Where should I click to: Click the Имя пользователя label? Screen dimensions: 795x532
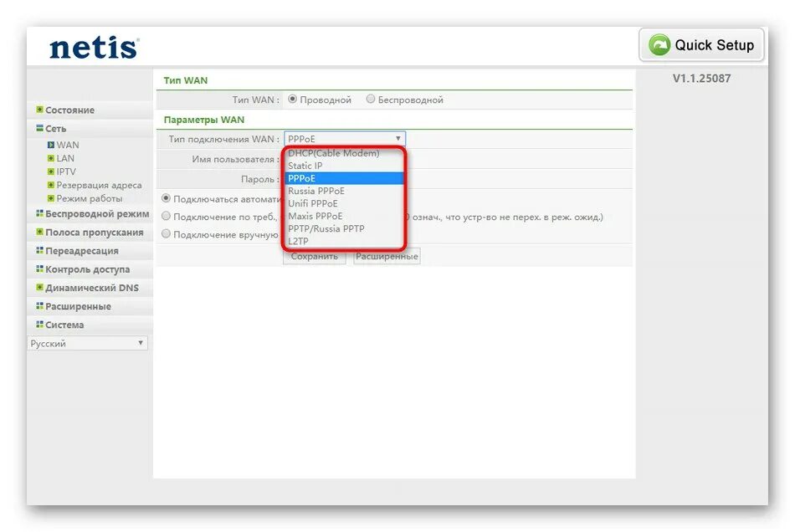(x=235, y=159)
